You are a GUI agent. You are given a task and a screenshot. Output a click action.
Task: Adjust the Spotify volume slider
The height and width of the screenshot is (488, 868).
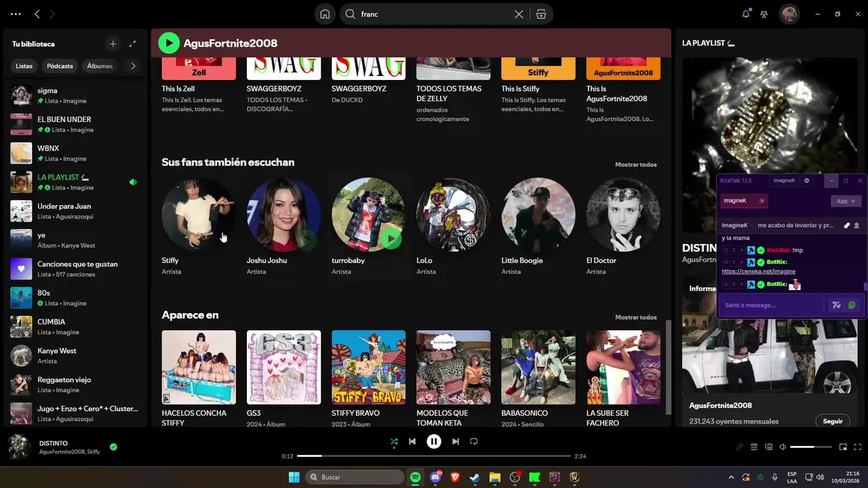click(811, 447)
